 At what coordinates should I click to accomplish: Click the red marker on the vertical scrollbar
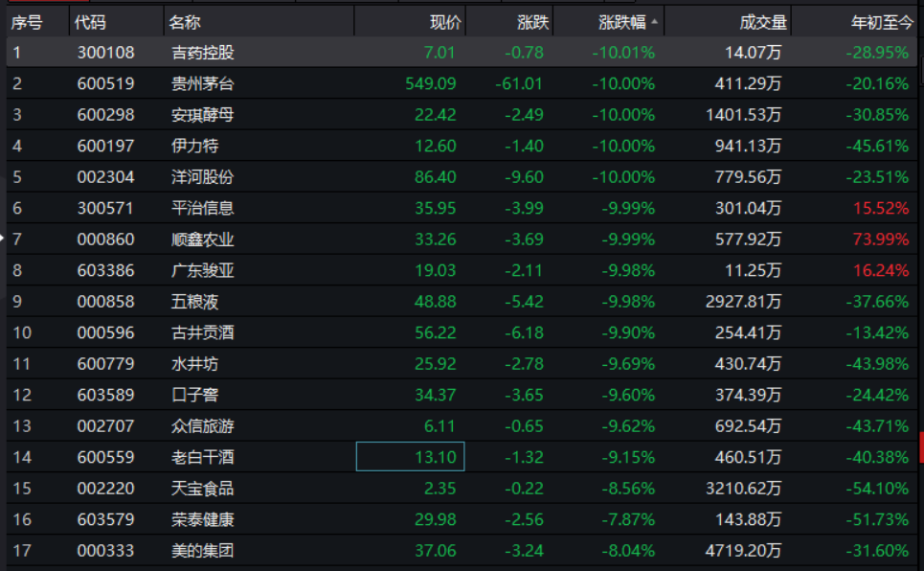point(921,447)
